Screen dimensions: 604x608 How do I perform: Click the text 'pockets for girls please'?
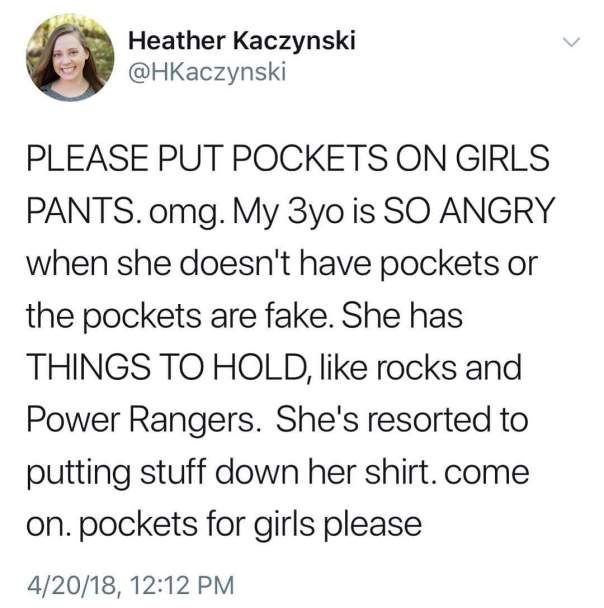click(251, 525)
